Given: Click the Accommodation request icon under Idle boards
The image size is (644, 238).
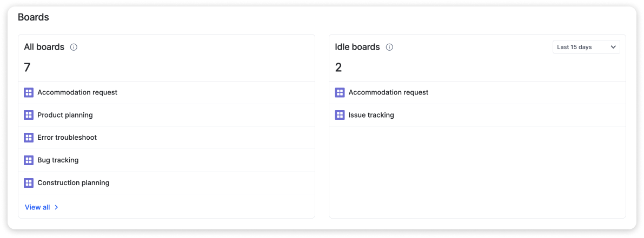Looking at the screenshot, I should tap(340, 93).
